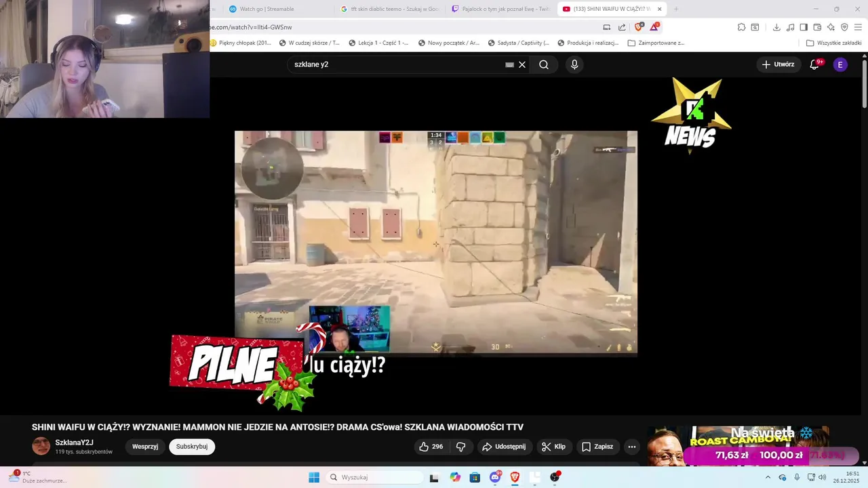
Task: Show hidden system tray icons chevron
Action: 768,477
